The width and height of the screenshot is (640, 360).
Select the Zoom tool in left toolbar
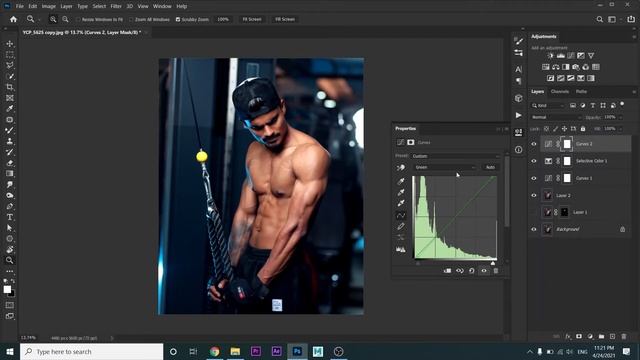(10, 260)
